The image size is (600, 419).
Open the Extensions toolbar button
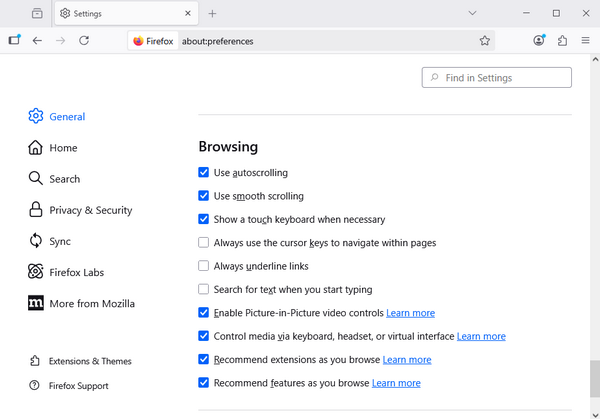click(562, 41)
